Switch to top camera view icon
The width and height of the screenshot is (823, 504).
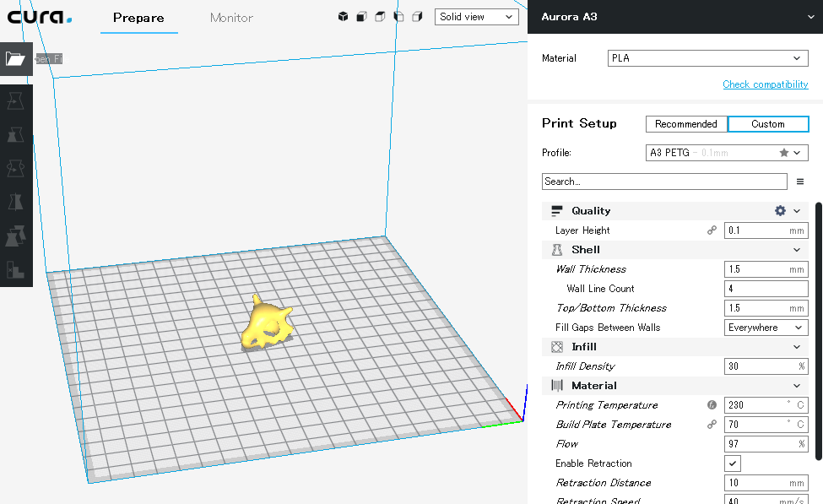coord(380,17)
